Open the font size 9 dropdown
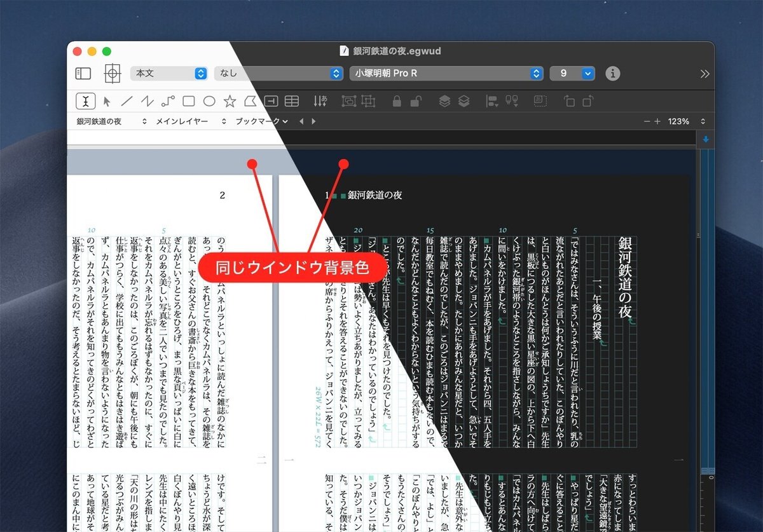 [572, 73]
